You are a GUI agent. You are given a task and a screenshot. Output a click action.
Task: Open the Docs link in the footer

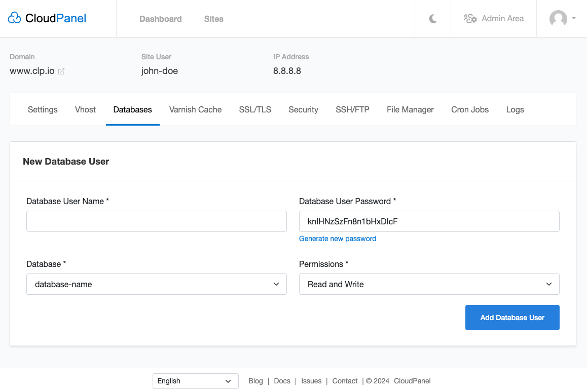[282, 381]
